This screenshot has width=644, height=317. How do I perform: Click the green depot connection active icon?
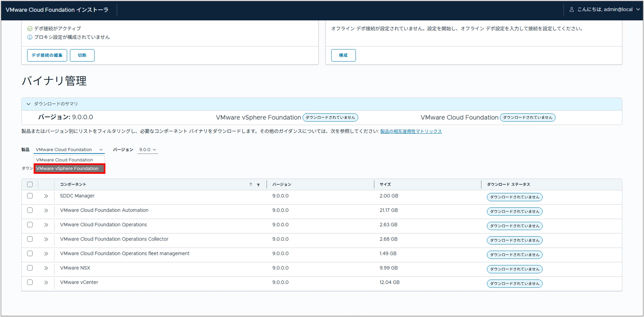click(30, 29)
